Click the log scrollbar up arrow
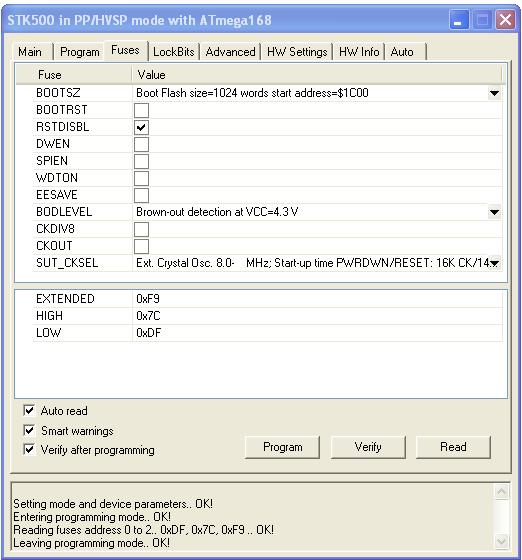The width and height of the screenshot is (522, 560). [x=501, y=491]
